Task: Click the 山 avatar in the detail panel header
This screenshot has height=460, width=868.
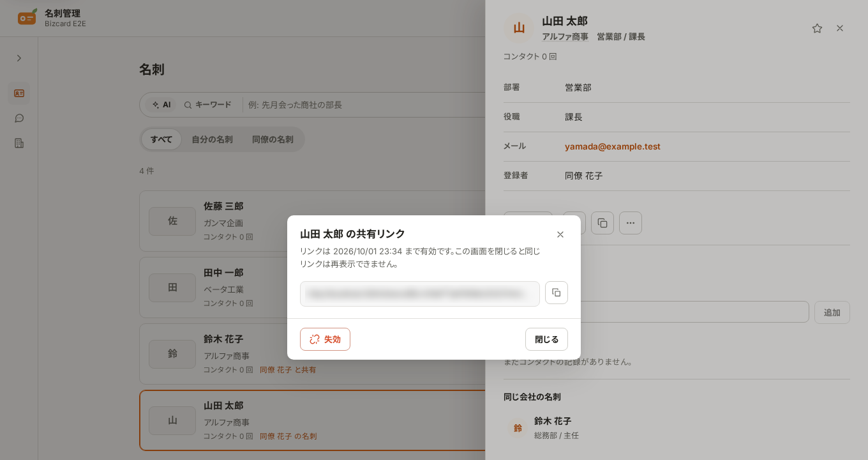Action: (x=519, y=28)
